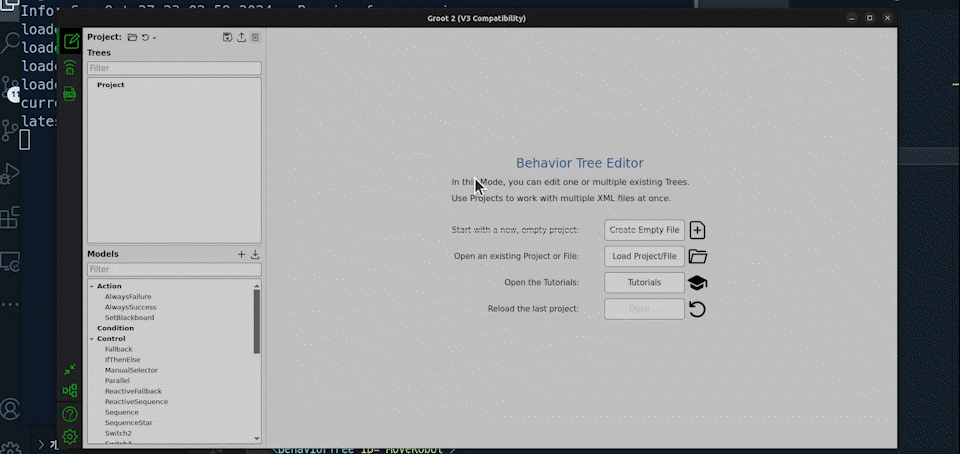The height and width of the screenshot is (454, 960).
Task: Select the SetBlackboard model
Action: pos(129,318)
